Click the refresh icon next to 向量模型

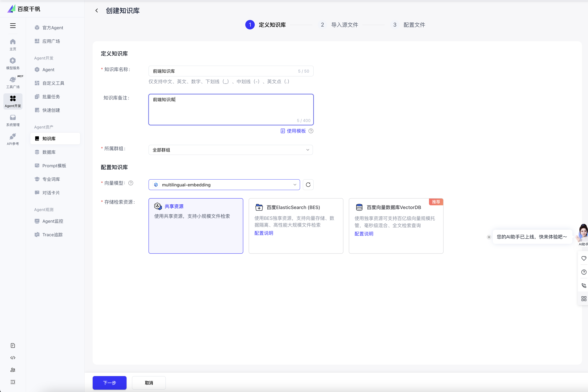point(308,185)
